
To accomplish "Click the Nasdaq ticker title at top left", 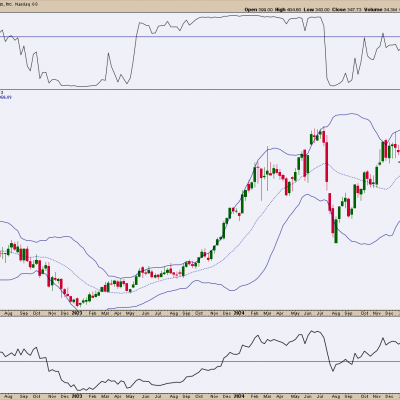I will pos(19,4).
